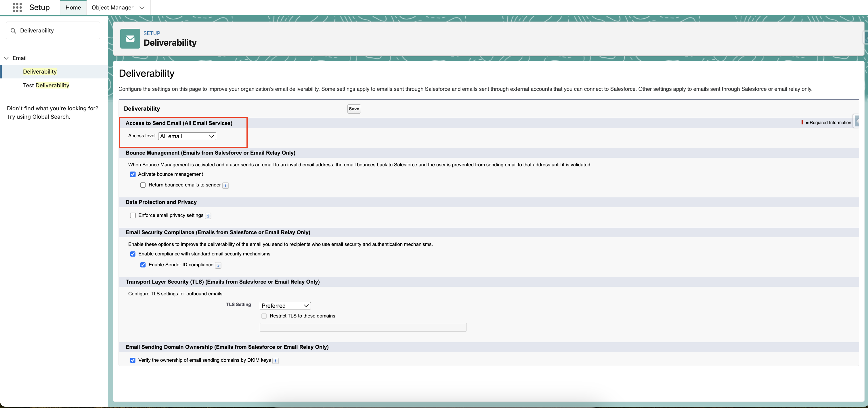Collapse the Email section in the sidebar
This screenshot has width=868, height=408.
[x=6, y=58]
